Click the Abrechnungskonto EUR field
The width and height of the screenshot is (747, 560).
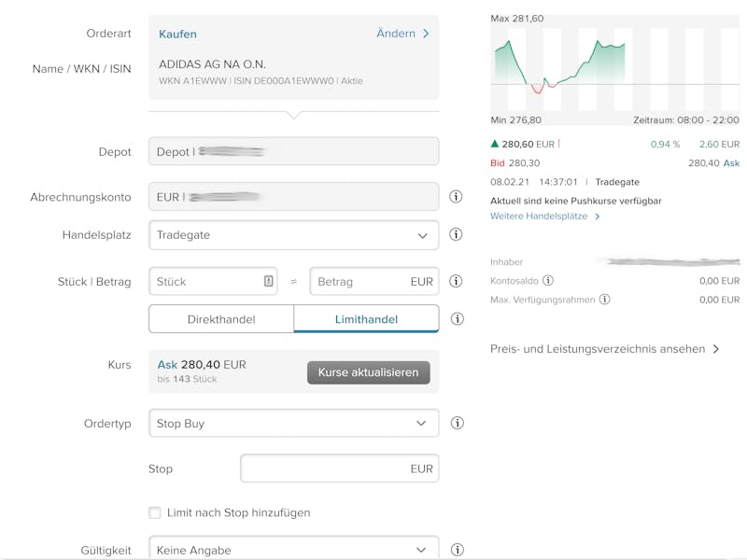point(293,197)
